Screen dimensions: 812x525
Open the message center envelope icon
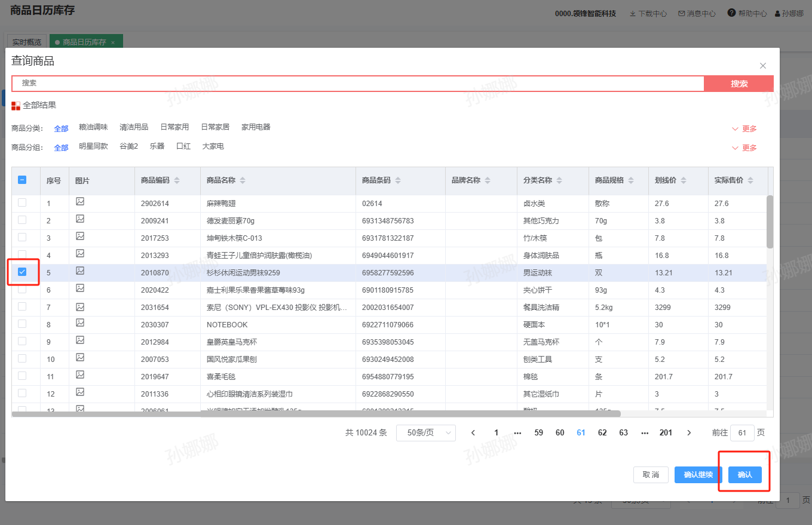pos(681,13)
